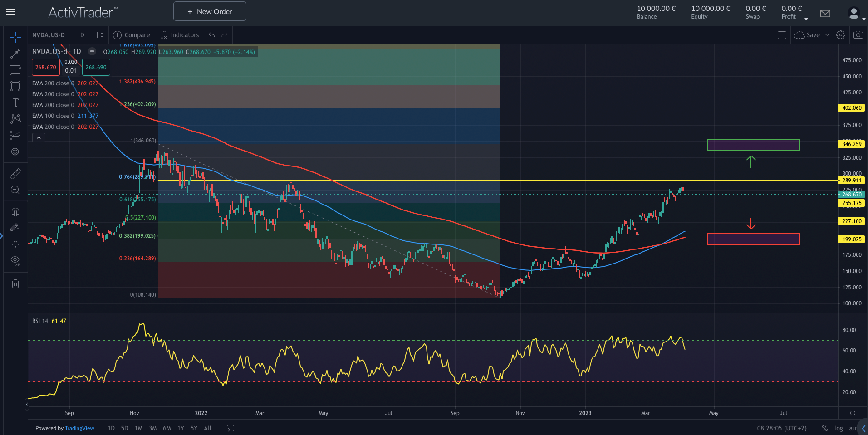Image resolution: width=868 pixels, height=435 pixels.
Task: Select the crosshair cursor tool
Action: tap(15, 37)
